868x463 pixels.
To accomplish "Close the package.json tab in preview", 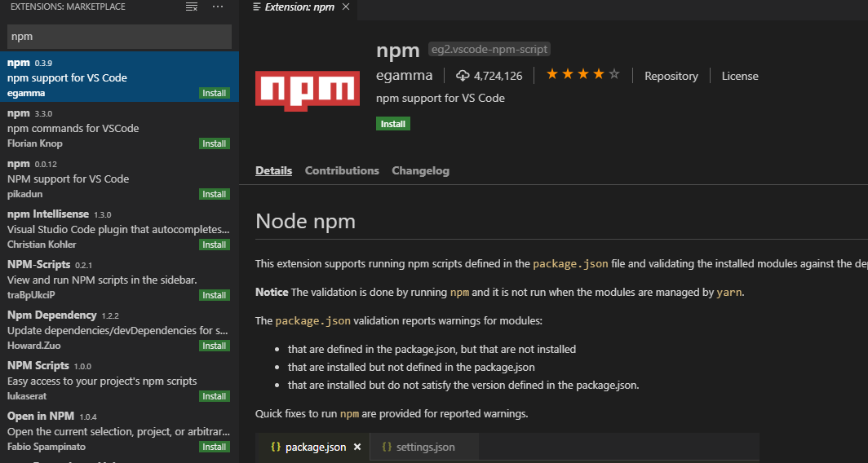I will click(x=357, y=447).
